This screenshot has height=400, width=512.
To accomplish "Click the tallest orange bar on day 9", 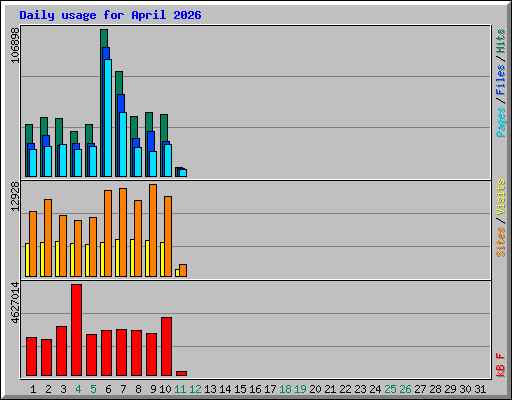I will [x=153, y=230].
